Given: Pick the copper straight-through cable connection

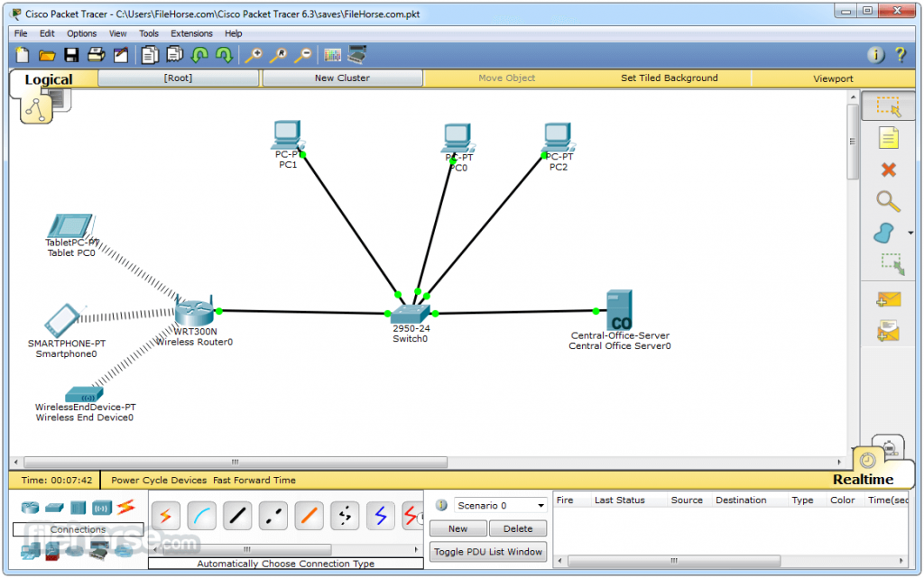Looking at the screenshot, I should (x=237, y=516).
